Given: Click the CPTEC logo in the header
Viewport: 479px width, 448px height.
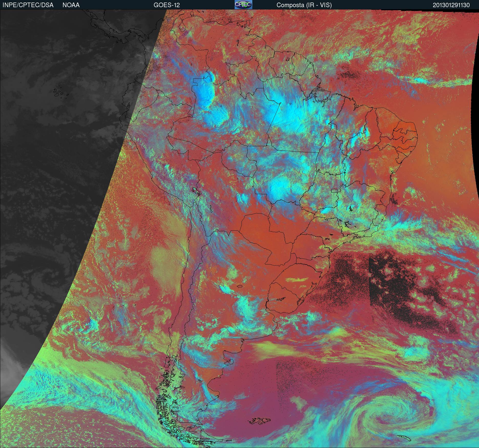Looking at the screenshot, I should coord(243,5).
